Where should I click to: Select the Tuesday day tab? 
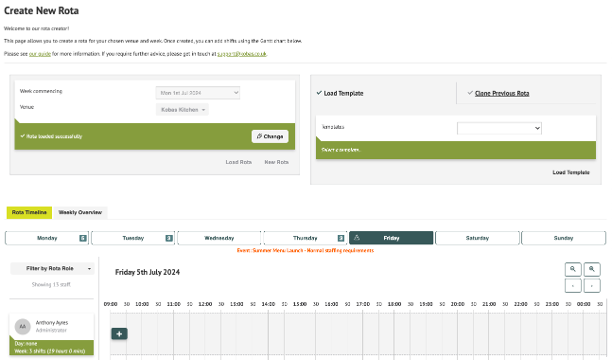pos(133,238)
